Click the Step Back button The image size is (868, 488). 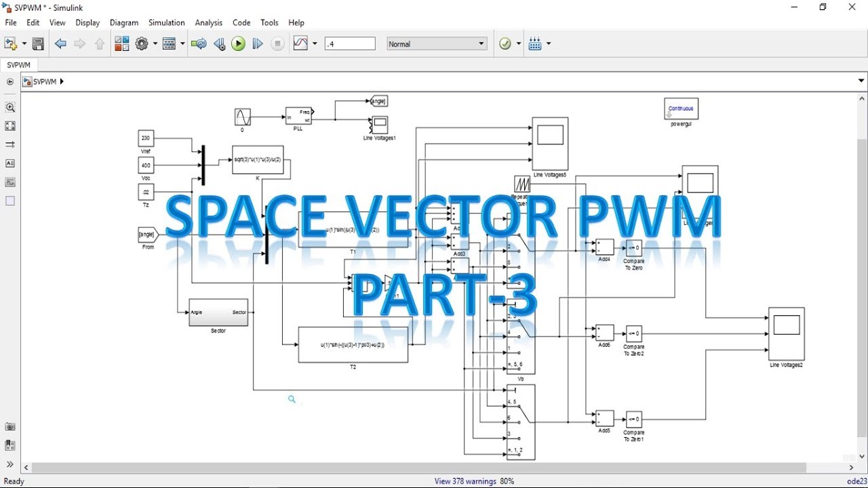pos(219,44)
